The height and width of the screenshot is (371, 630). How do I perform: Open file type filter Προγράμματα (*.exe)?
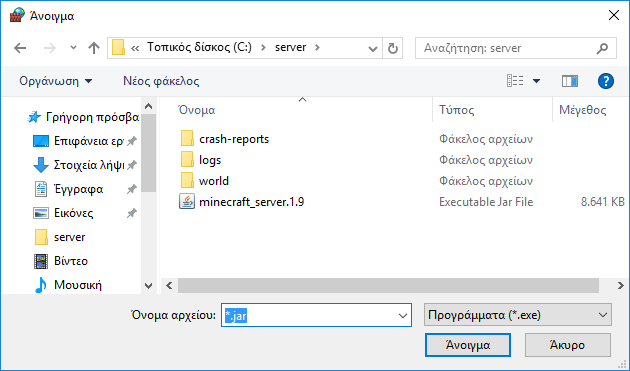click(x=518, y=315)
